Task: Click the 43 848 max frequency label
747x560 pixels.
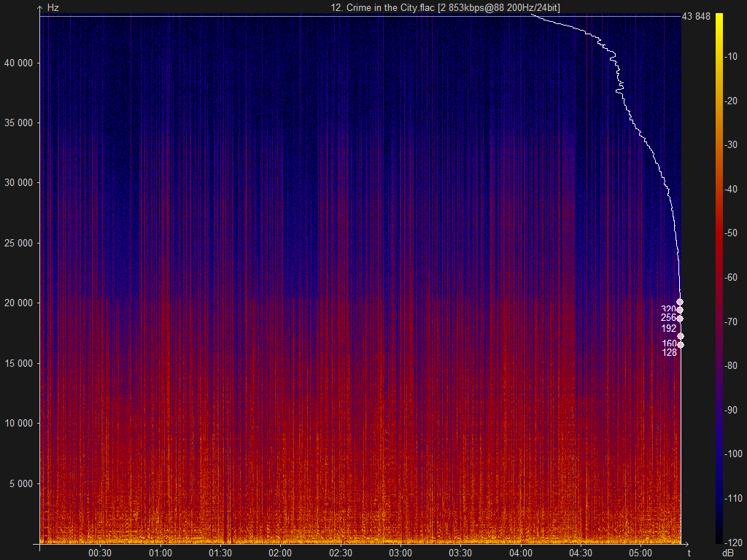Action: pos(696,17)
